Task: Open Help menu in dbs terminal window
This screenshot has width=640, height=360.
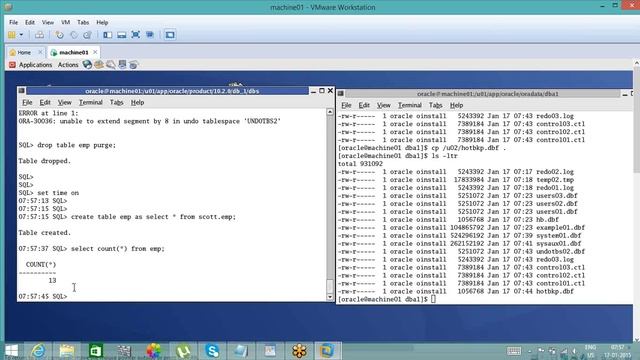Action: click(x=137, y=102)
